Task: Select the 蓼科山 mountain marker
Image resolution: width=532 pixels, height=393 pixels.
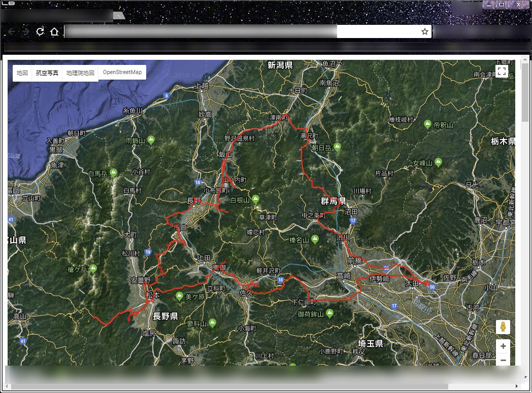Action: [x=212, y=323]
